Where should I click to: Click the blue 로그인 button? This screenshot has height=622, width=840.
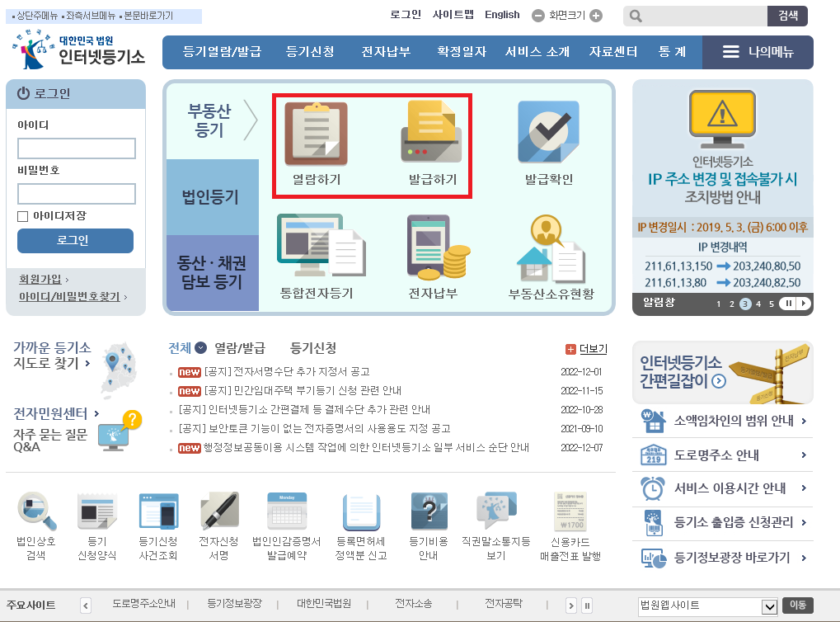click(x=75, y=241)
